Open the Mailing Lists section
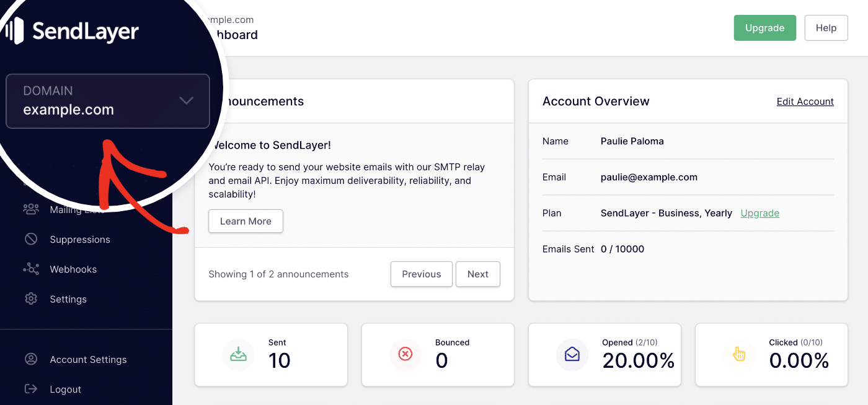 [31, 209]
